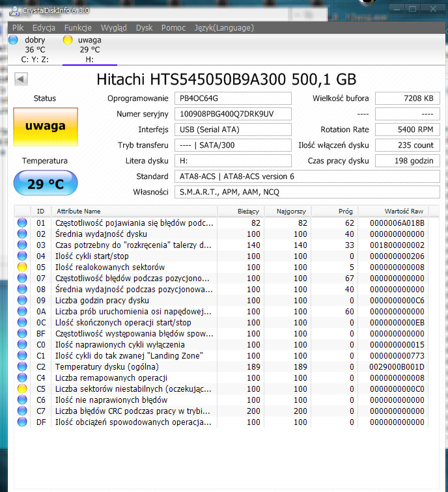Viewport: 448px width, 492px height.
Task: Click the blue orb for attribute C0
Action: pos(22,344)
